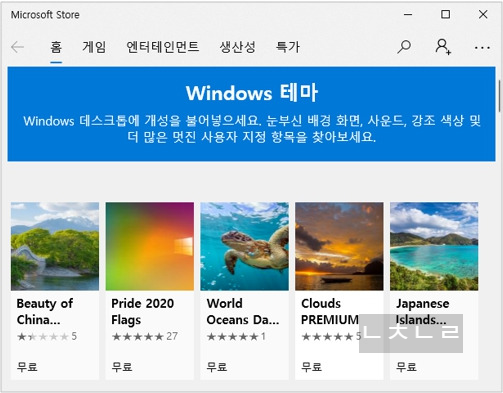Click 무료 under World Oceans Day
This screenshot has height=393, width=503.
[x=217, y=367]
